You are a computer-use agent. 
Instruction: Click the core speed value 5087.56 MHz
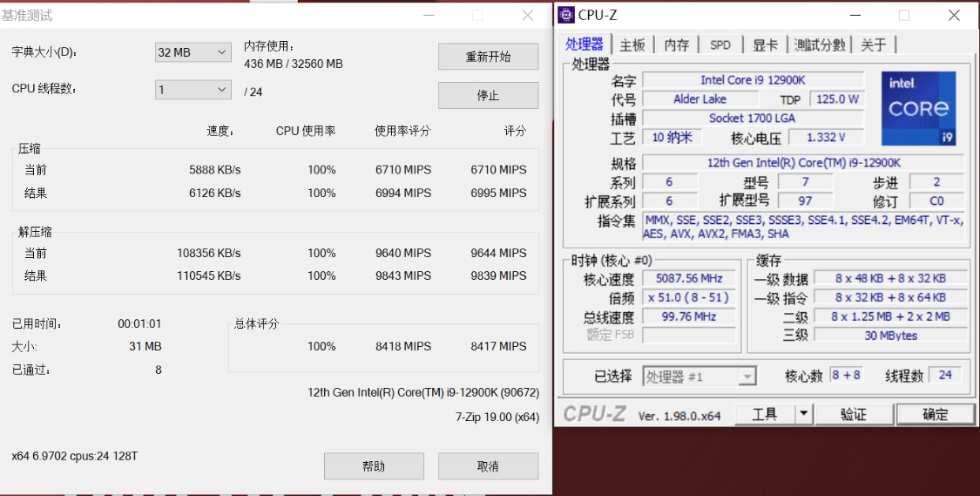tap(689, 278)
